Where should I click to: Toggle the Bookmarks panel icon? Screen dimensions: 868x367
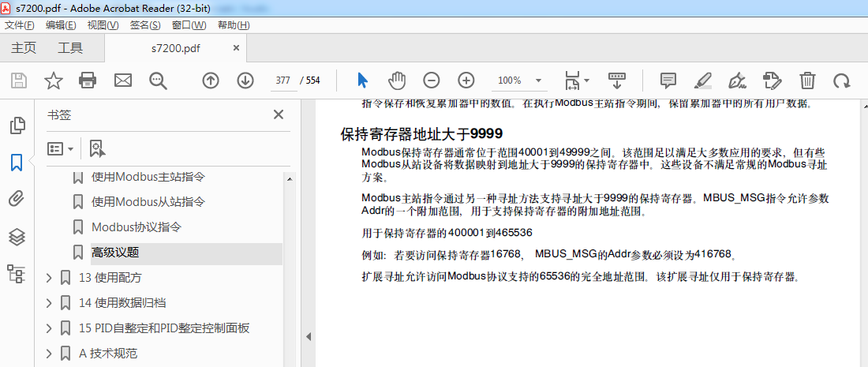tap(17, 163)
